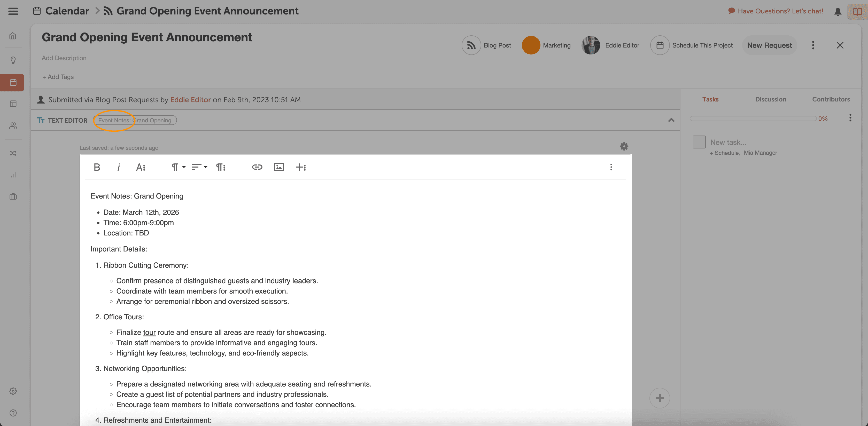Switch to the Discussion tab
This screenshot has width=868, height=426.
[x=770, y=99]
